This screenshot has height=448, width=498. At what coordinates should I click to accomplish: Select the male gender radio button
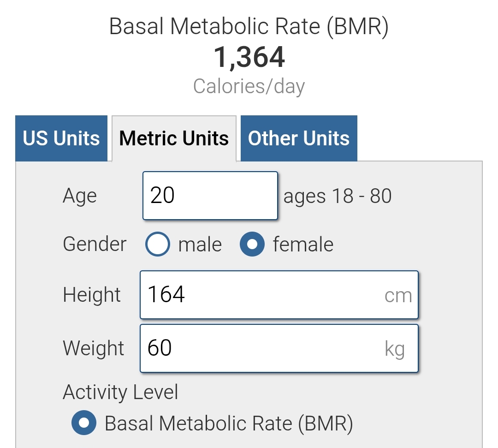158,244
